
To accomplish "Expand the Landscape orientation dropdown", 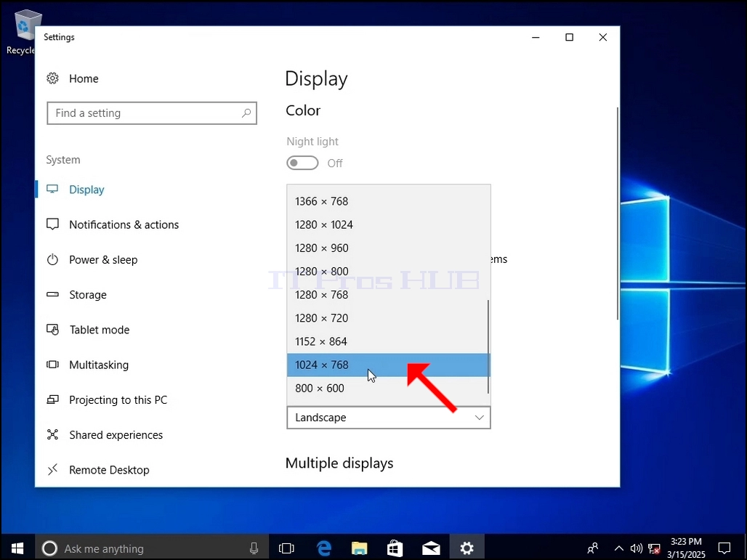I will 389,418.
